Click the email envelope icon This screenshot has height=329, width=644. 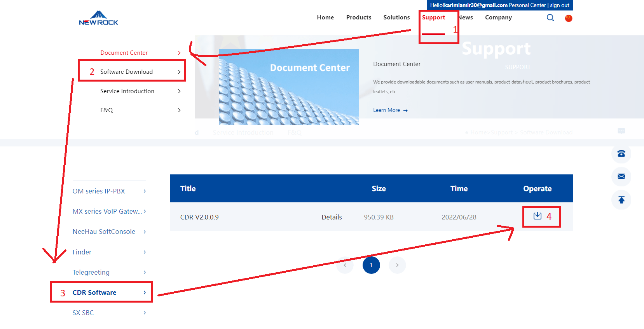pos(621,176)
